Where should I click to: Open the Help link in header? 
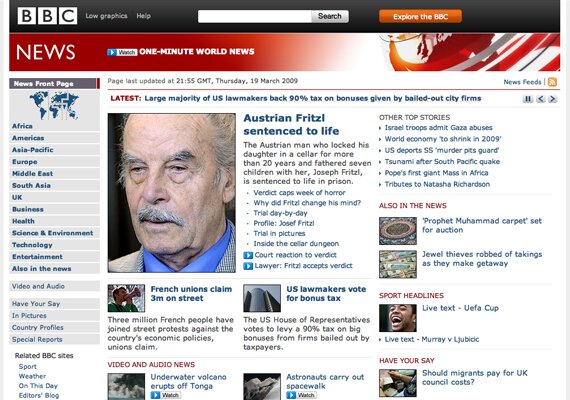pos(144,16)
